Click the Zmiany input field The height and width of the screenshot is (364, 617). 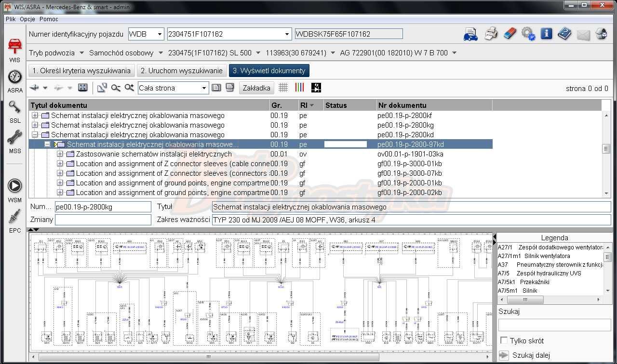103,220
